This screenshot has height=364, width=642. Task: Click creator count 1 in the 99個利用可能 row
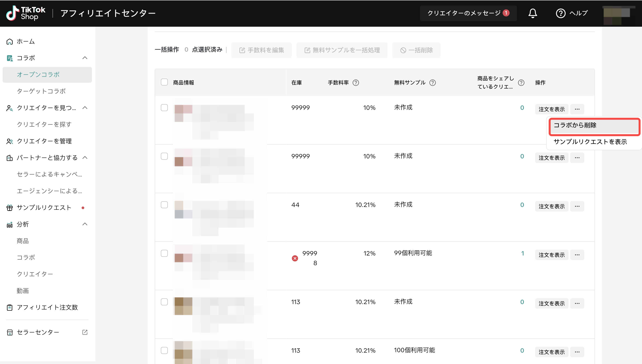522,253
